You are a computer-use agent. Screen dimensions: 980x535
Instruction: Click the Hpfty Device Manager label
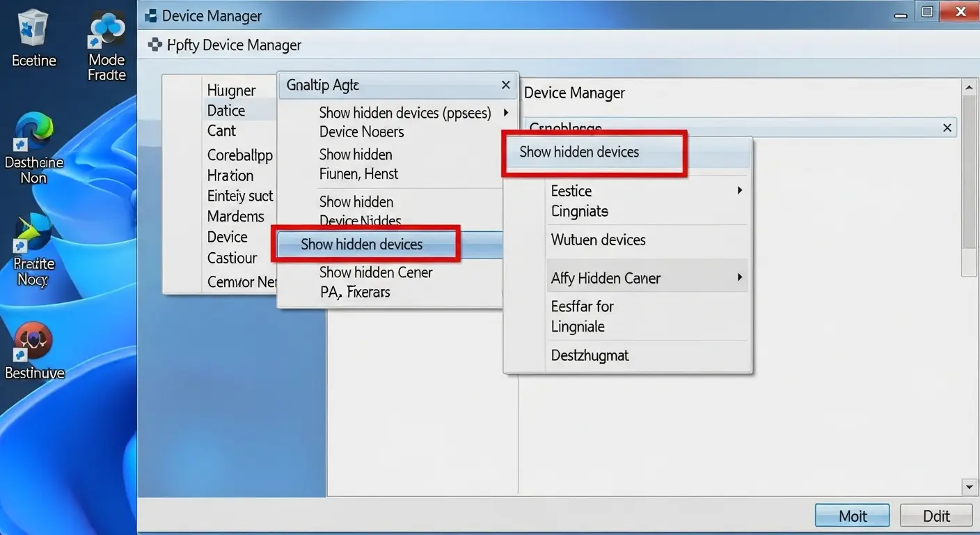(x=235, y=45)
